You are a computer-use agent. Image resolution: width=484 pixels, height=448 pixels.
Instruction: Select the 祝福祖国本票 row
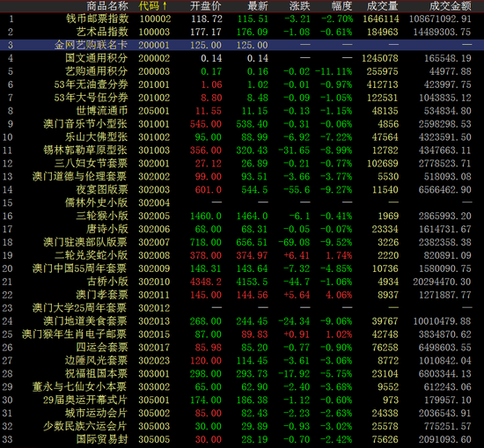[x=242, y=373]
